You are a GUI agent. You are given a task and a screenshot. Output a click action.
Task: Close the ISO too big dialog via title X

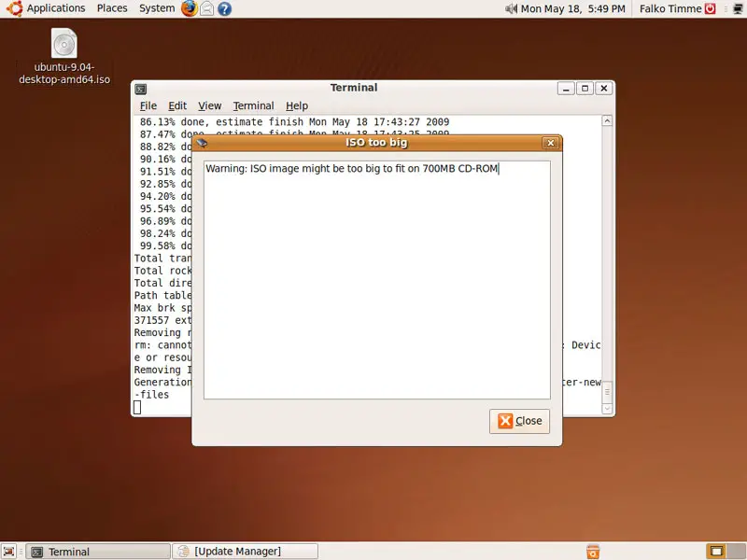tap(550, 143)
